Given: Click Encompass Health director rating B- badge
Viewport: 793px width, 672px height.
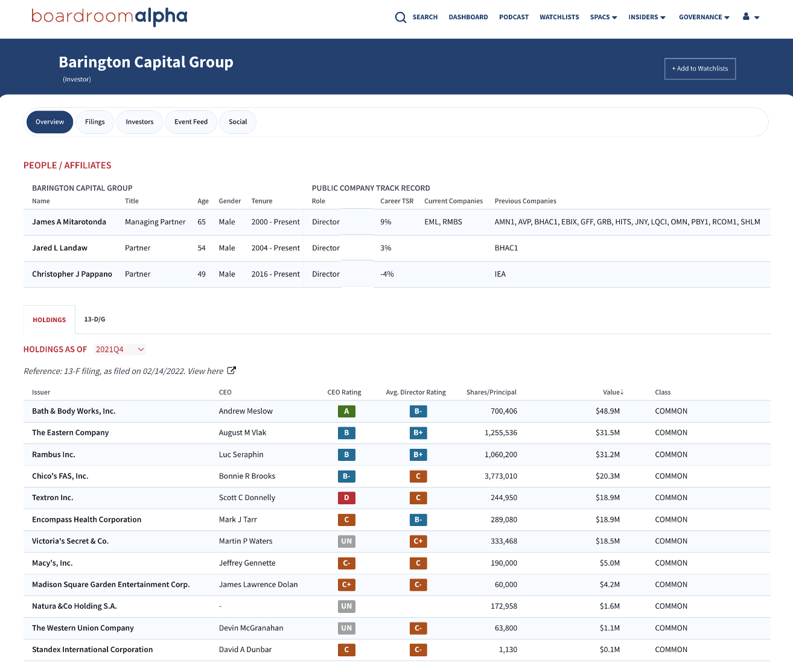Looking at the screenshot, I should pyautogui.click(x=418, y=520).
